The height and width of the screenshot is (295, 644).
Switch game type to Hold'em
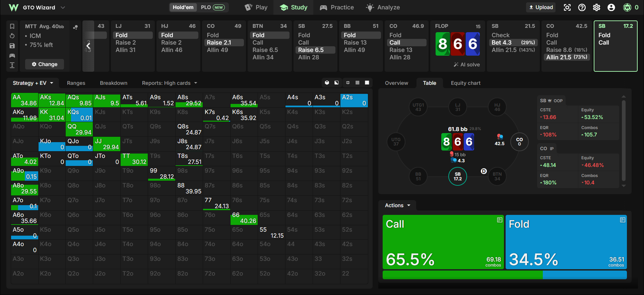pyautogui.click(x=183, y=7)
